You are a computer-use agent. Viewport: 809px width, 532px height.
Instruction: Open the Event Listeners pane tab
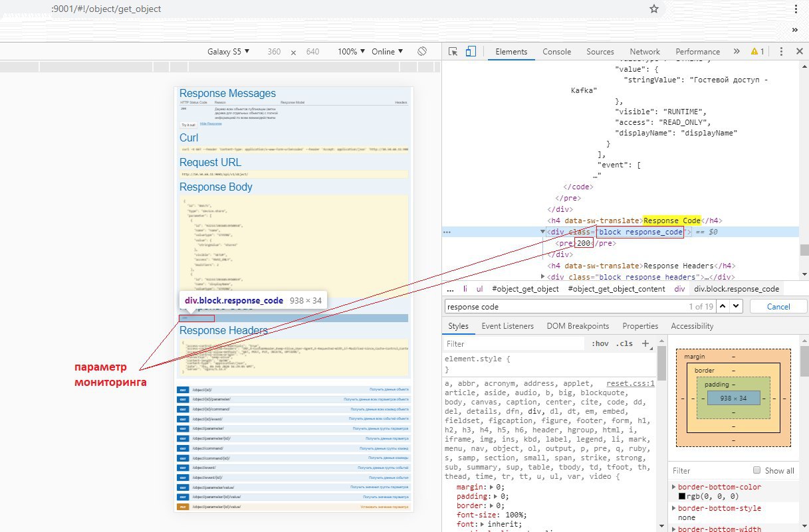(x=507, y=326)
